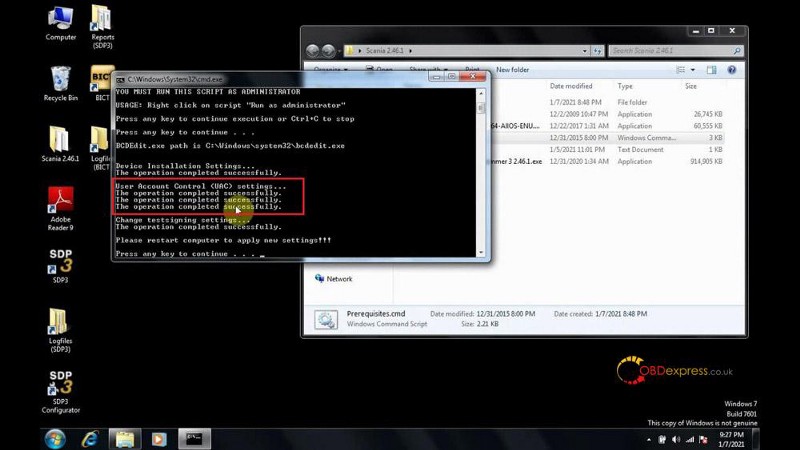This screenshot has height=450, width=800.
Task: Select the File folder row dated 1/7/2021
Action: [x=607, y=102]
